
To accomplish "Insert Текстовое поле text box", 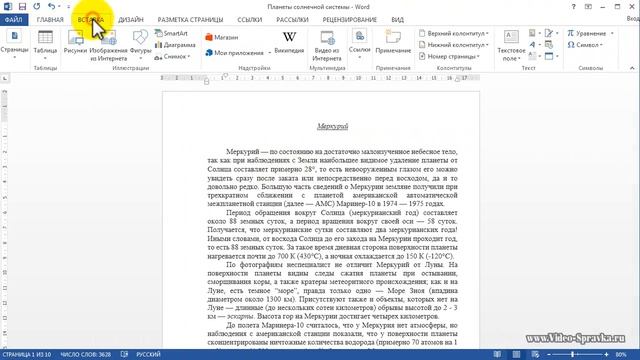I will pos(511,45).
